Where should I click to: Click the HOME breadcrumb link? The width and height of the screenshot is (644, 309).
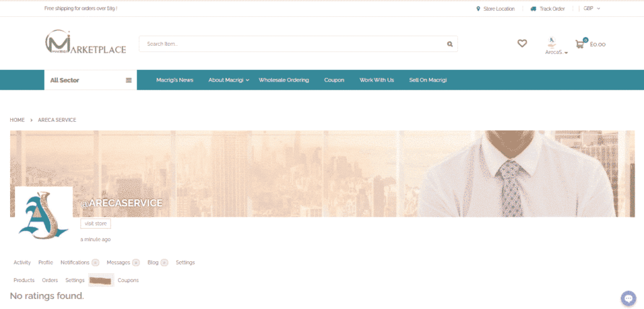click(x=17, y=120)
